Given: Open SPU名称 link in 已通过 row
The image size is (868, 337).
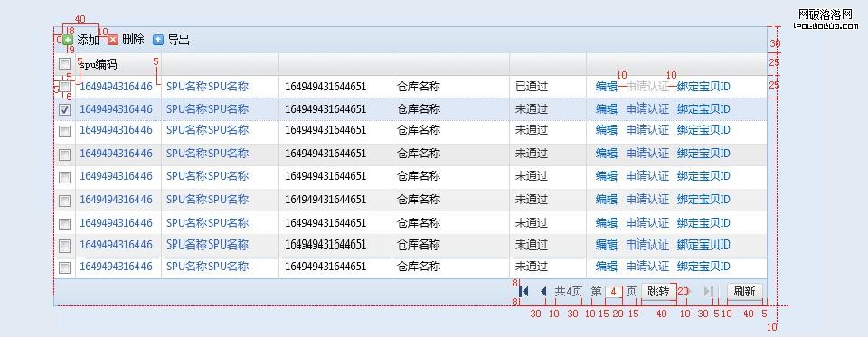Looking at the screenshot, I should click(208, 87).
